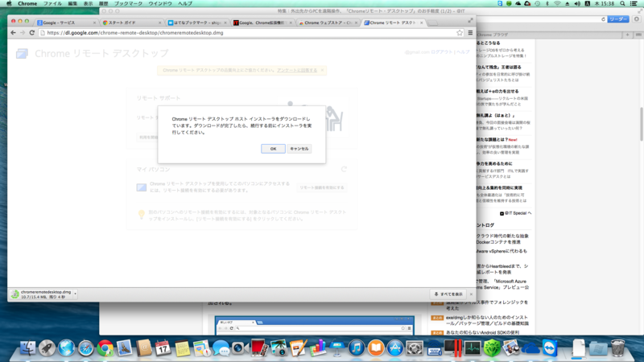Open Chrome's hamburger settings menu
The height and width of the screenshot is (362, 644).
tap(470, 33)
